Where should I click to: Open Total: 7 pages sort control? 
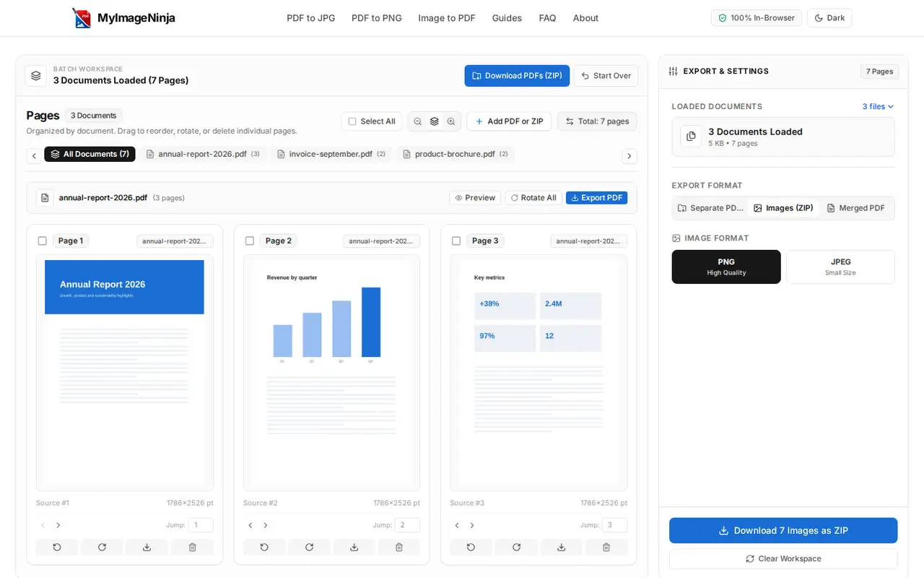[597, 121]
